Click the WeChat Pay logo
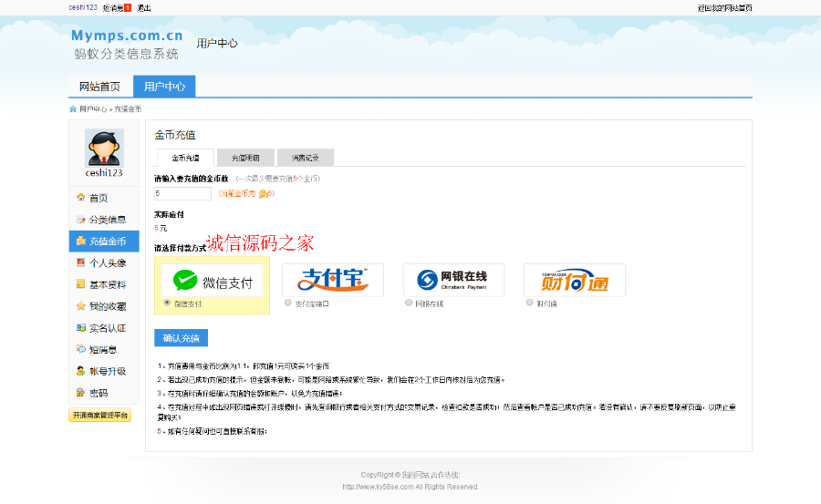 tap(212, 280)
